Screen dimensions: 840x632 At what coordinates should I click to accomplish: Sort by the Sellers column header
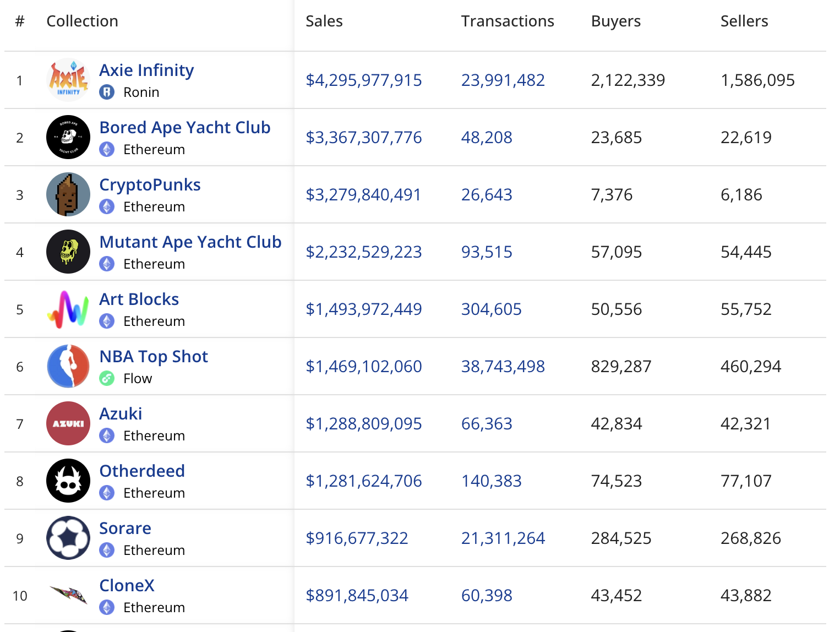744,21
